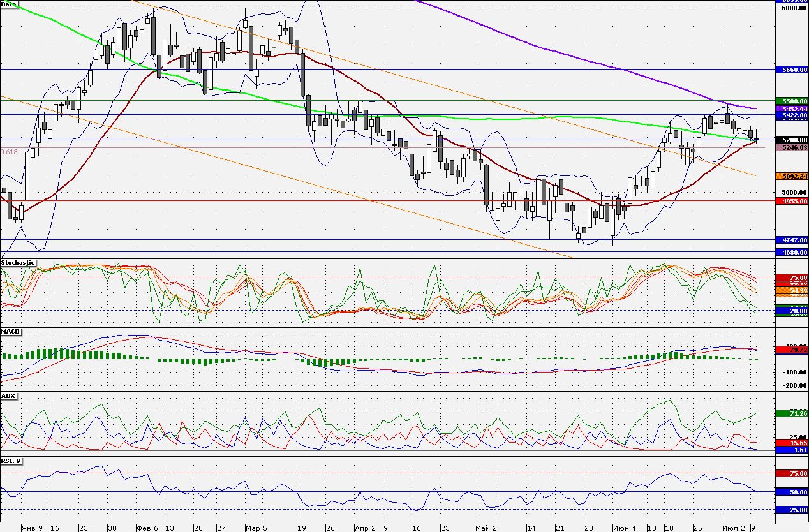Screen dimensions: 809x532
Task: Click the red 4955.00 level label
Action: click(x=792, y=201)
